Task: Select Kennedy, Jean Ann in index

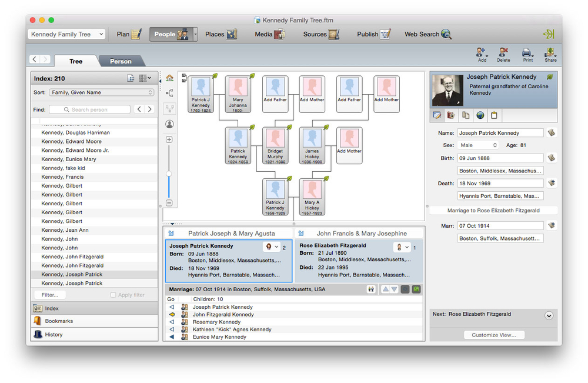Action: click(x=95, y=230)
